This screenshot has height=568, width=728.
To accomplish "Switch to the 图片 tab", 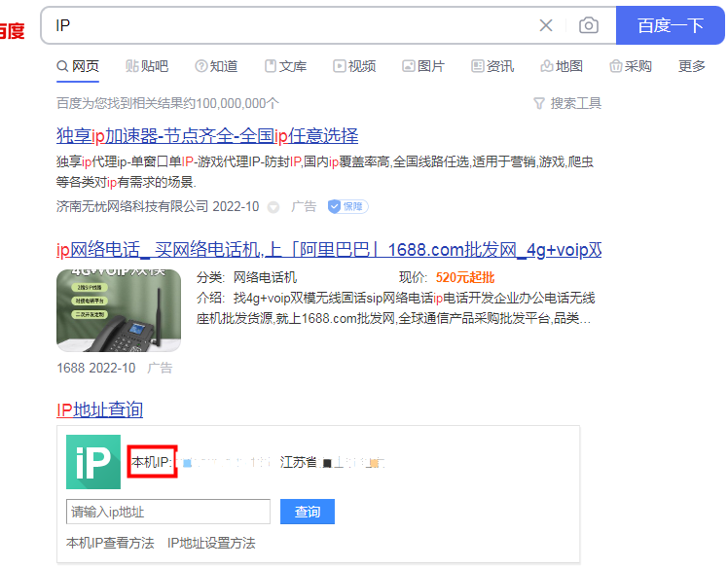I will (423, 66).
